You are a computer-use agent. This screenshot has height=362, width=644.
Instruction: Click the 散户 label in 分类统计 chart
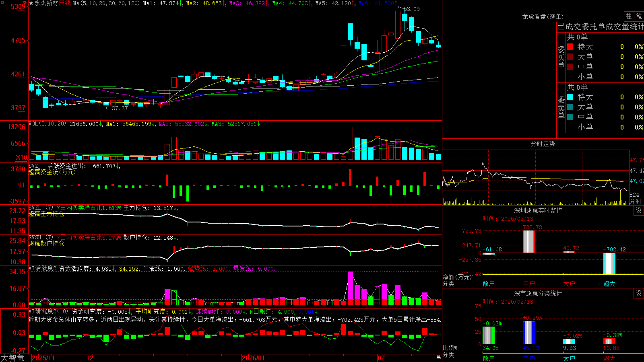489,358
